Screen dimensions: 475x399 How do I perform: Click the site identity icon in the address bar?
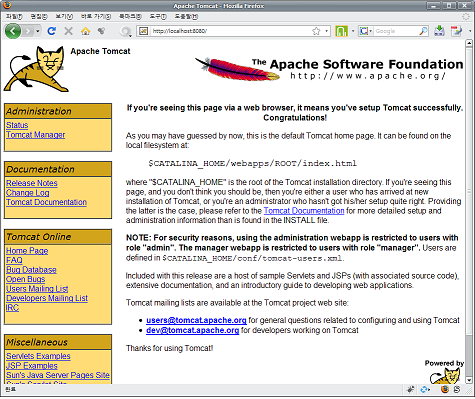(x=143, y=31)
